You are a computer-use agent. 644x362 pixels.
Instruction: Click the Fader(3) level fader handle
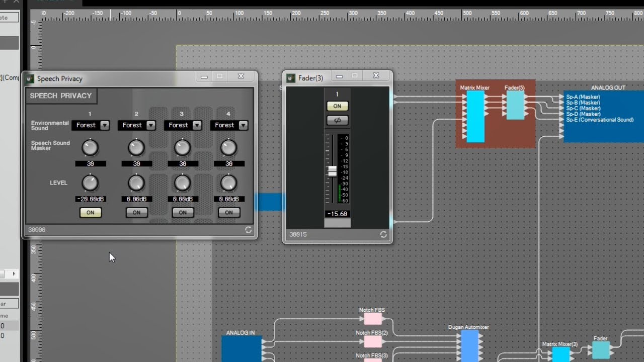pos(332,170)
